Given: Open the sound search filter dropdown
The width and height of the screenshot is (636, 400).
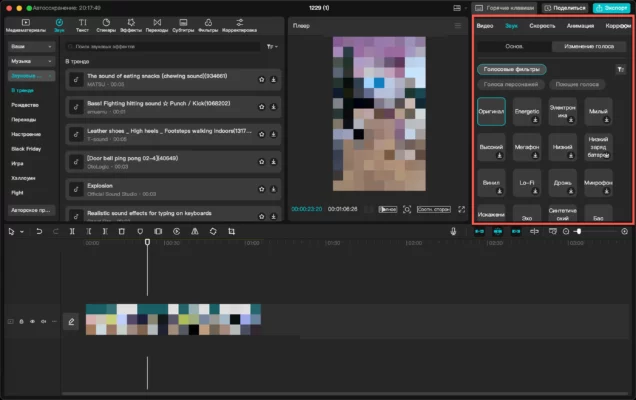Looking at the screenshot, I should click(x=272, y=47).
